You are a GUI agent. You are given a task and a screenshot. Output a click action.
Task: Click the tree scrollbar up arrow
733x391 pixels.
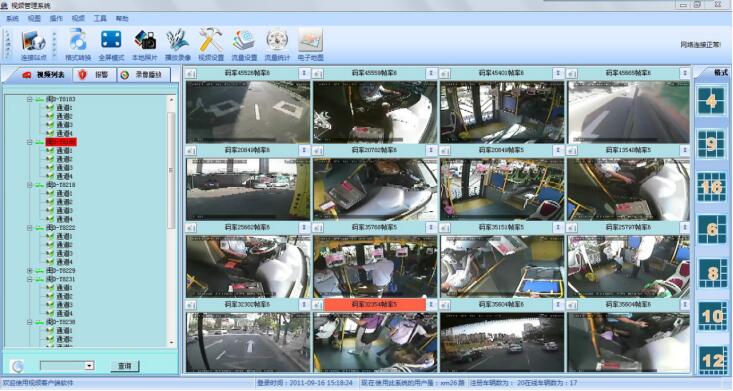171,100
